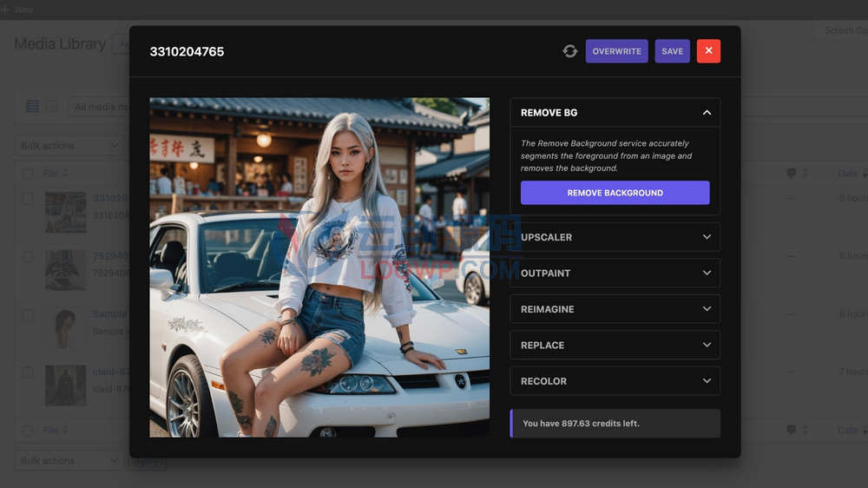Expand the RECOLOR section
868x488 pixels.
pyautogui.click(x=615, y=381)
